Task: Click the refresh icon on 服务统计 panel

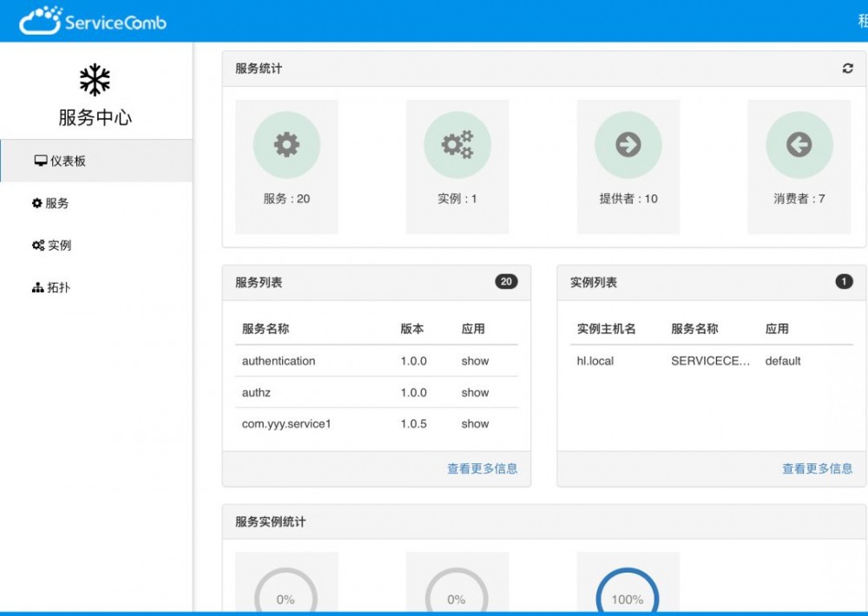Action: click(x=848, y=68)
